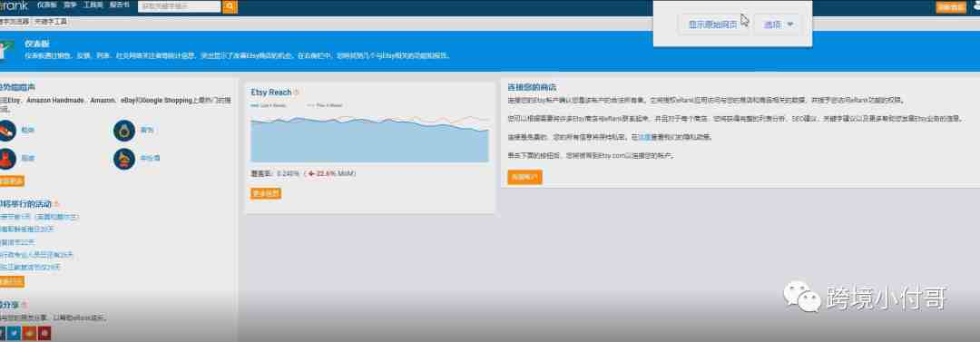
Task: Click 显示原始网页 in translate popup
Action: click(x=712, y=24)
